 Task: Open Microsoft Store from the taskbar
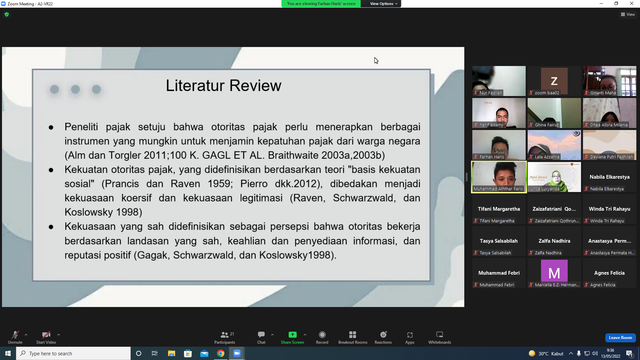(188, 353)
